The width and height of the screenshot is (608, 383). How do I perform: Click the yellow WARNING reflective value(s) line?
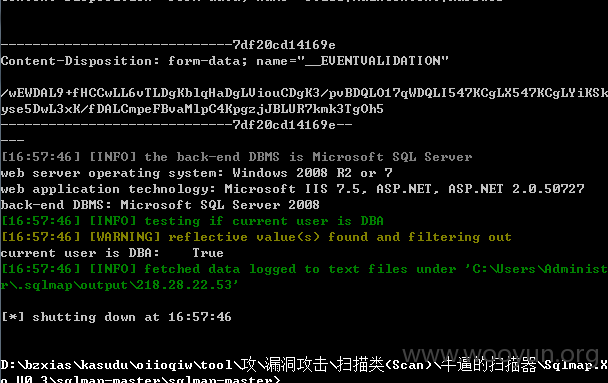point(256,237)
